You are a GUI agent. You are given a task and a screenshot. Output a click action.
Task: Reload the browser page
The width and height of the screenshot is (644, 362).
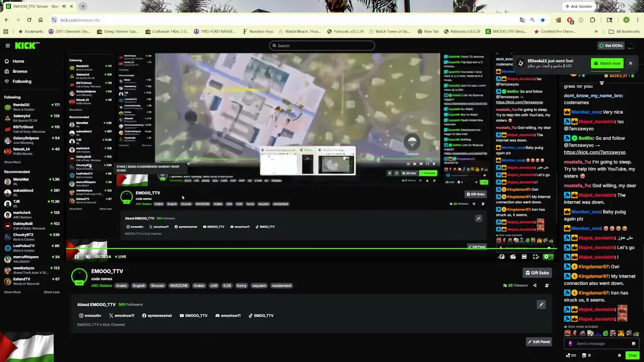[x=29, y=20]
